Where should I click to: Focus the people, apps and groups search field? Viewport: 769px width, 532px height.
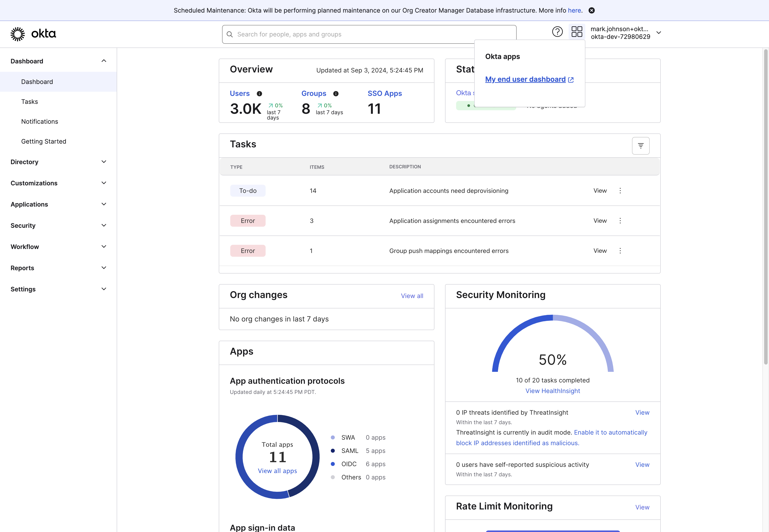pyautogui.click(x=369, y=34)
